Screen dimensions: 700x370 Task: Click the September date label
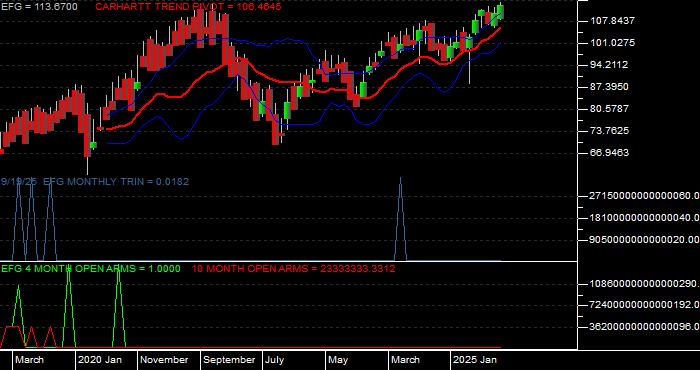(229, 360)
